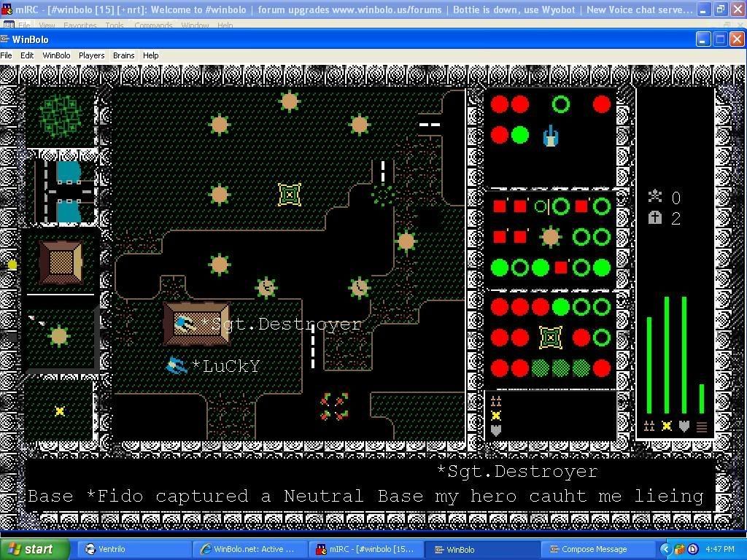Select the mine-laying tool in build palette
The height and width of the screenshot is (560, 747).
[x=60, y=411]
